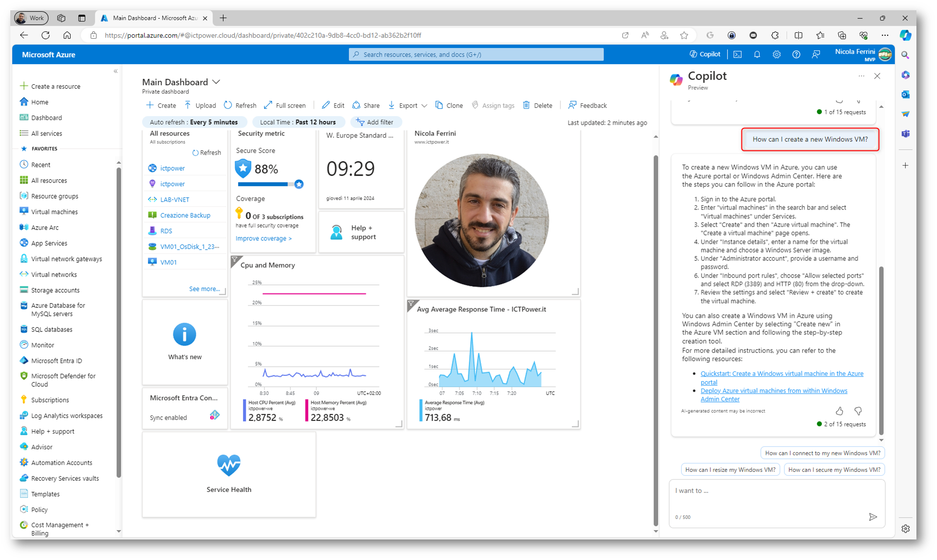The height and width of the screenshot is (560, 937).
Task: Click the dashboard vertical scrollbar
Action: click(x=656, y=340)
